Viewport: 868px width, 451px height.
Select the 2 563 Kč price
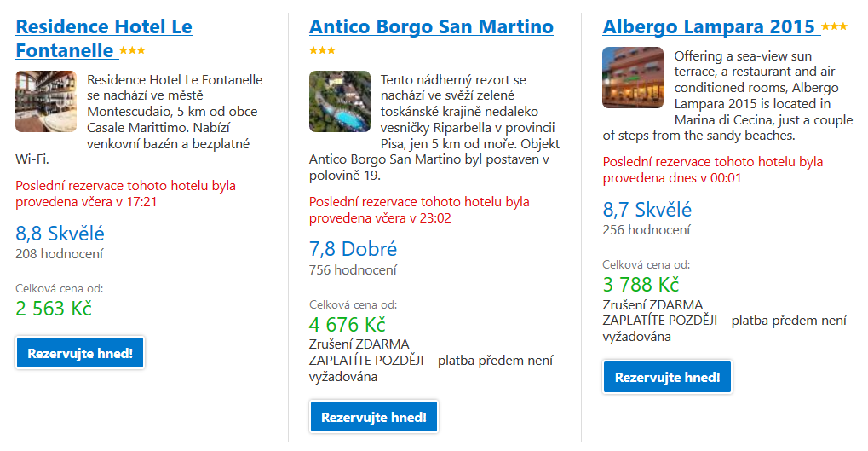54,309
